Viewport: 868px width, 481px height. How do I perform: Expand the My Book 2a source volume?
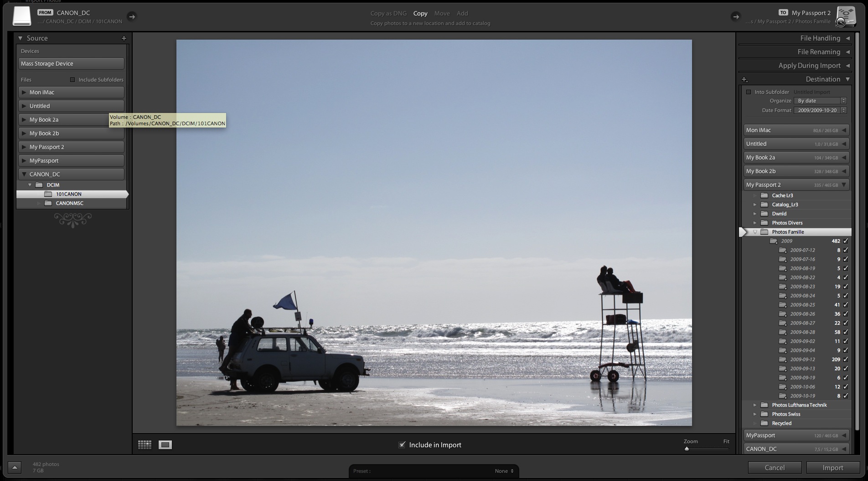click(x=24, y=119)
